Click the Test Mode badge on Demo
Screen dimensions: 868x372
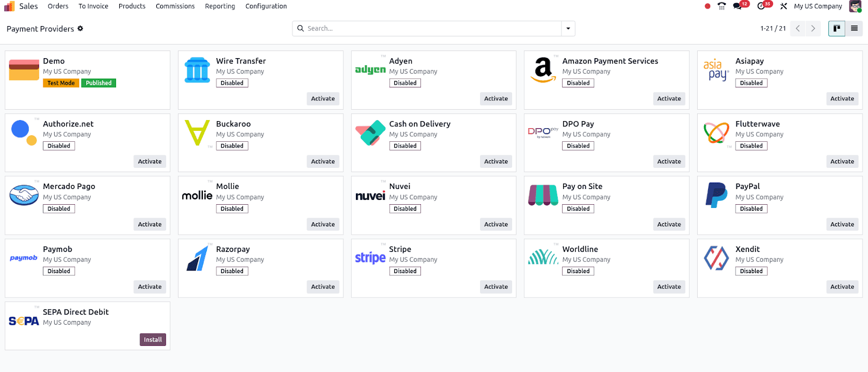point(61,83)
